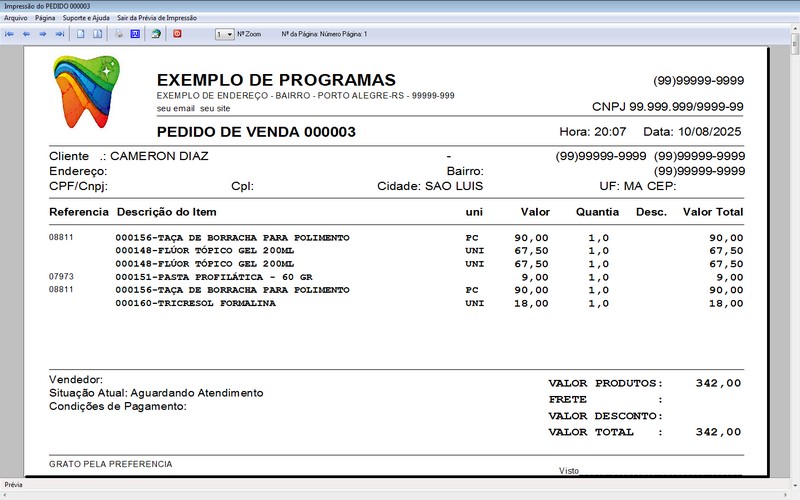Image resolution: width=800 pixels, height=500 pixels.
Task: Click the 'seu email' text in header
Action: [x=176, y=108]
